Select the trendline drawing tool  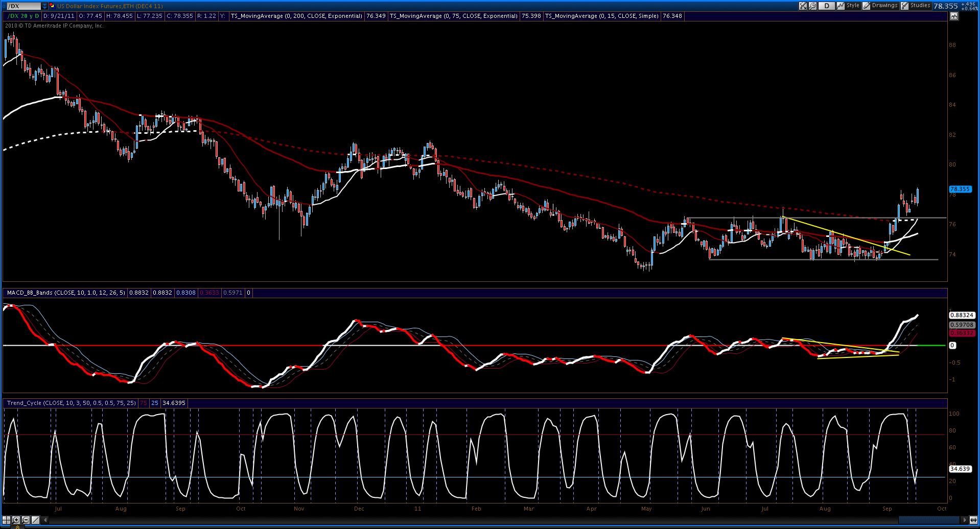(x=34, y=520)
